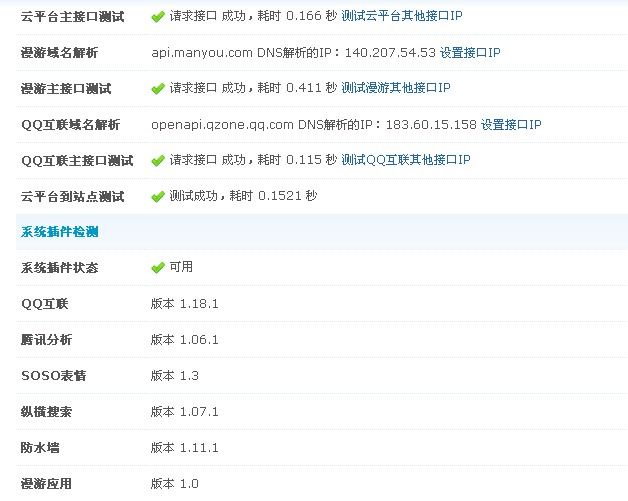628x501 pixels.
Task: Click value 版本 1.18.1
Action: 185,304
